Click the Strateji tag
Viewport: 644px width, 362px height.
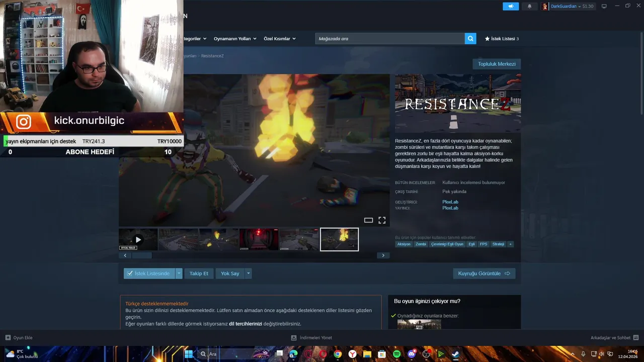tap(498, 244)
